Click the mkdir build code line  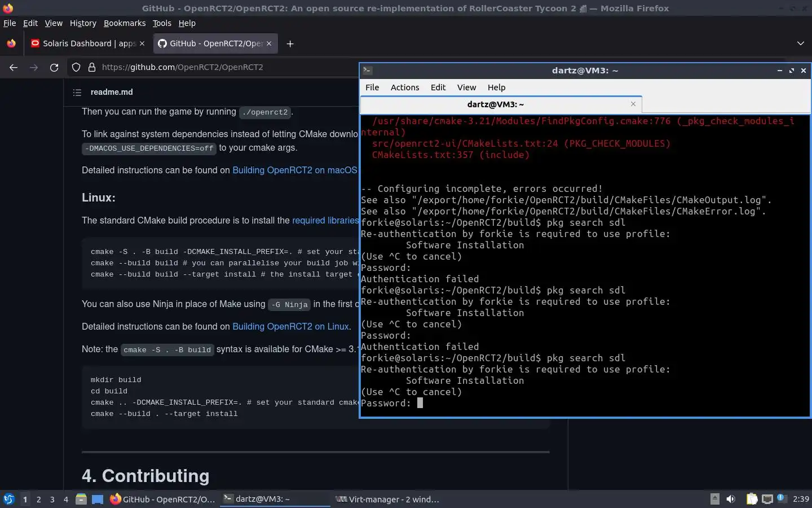116,380
